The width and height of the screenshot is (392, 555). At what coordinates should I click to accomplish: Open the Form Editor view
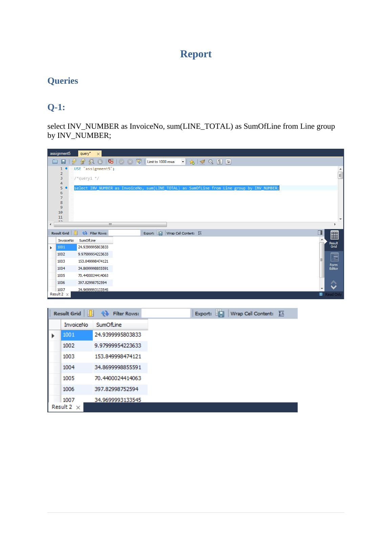click(334, 262)
